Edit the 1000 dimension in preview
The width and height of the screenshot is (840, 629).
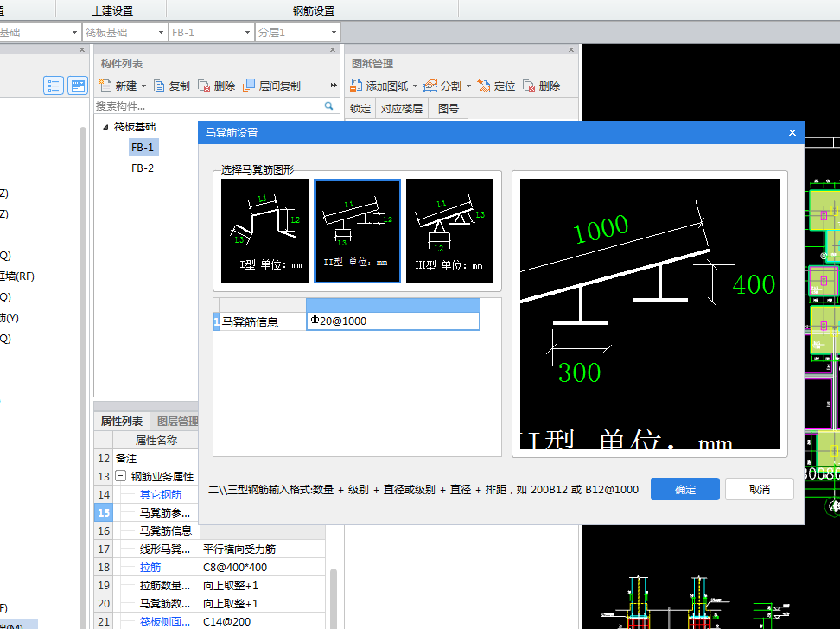600,228
